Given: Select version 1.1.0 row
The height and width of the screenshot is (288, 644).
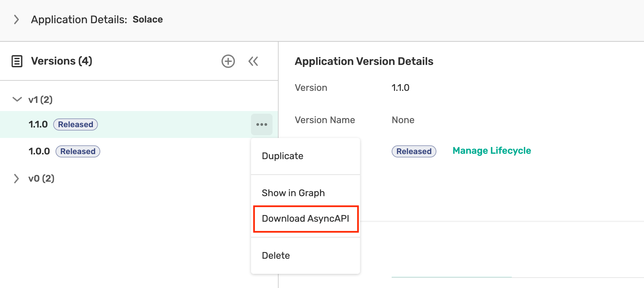Looking at the screenshot, I should click(139, 124).
